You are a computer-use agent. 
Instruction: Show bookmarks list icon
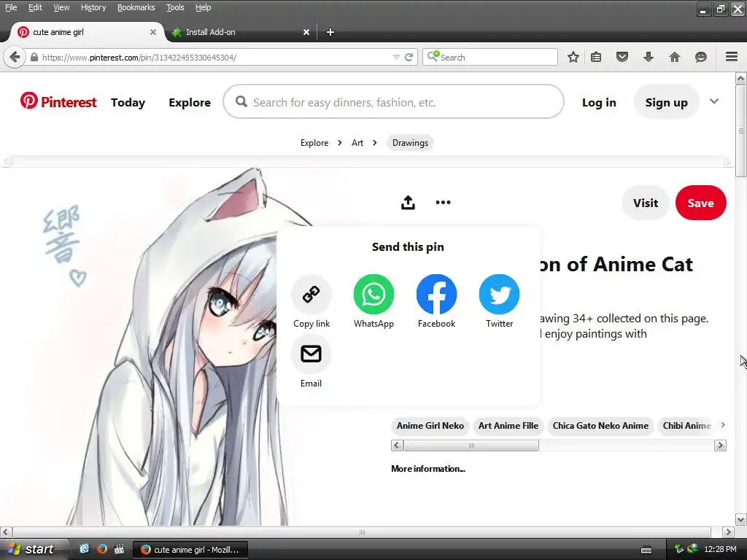pos(596,57)
